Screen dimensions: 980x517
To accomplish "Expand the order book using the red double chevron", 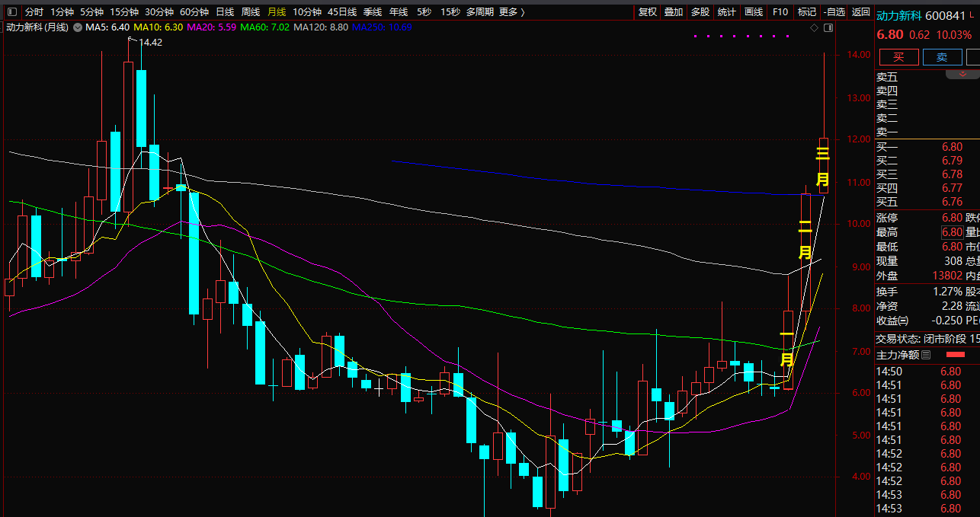I will [x=963, y=73].
